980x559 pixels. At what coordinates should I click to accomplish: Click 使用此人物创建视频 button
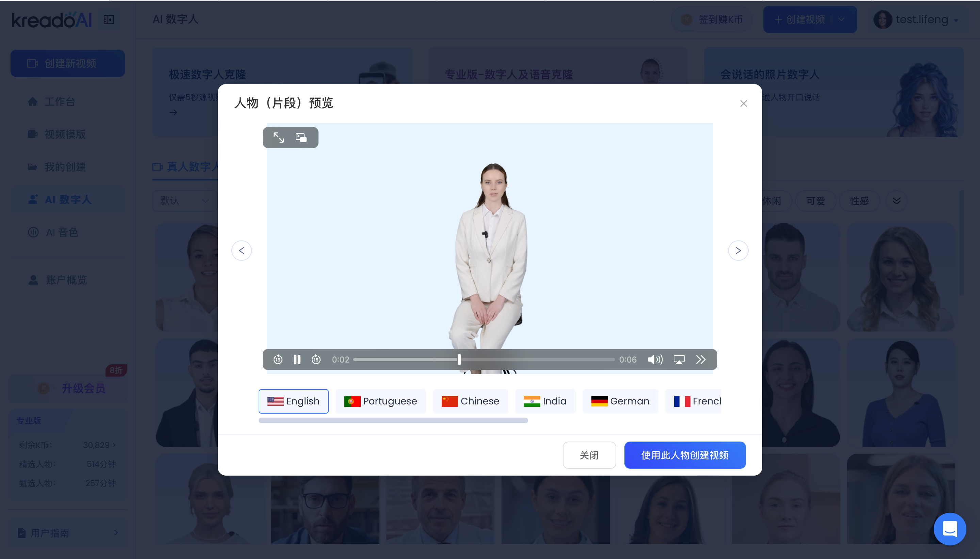(685, 455)
